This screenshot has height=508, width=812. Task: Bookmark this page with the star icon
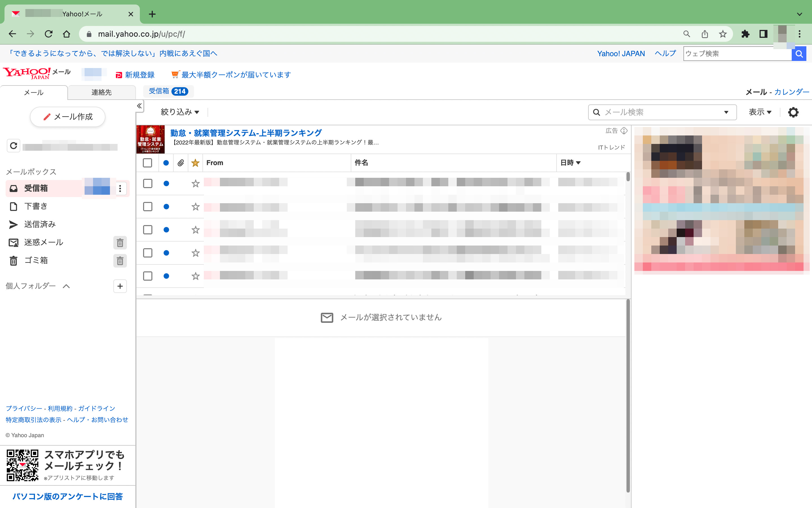(723, 34)
